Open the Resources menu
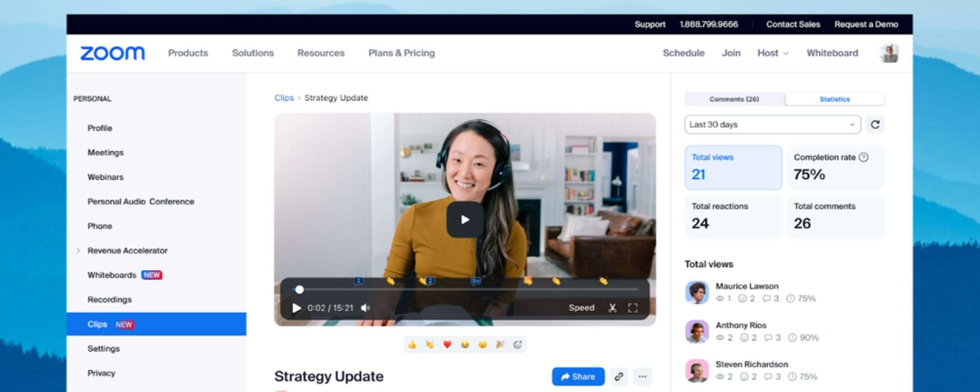Screen dimensions: 980x392 [x=321, y=53]
